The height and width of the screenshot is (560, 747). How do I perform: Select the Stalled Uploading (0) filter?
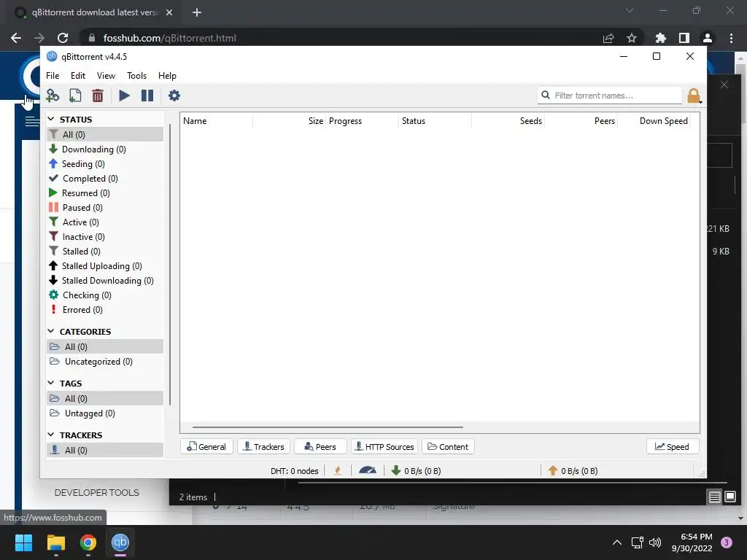[105, 265]
